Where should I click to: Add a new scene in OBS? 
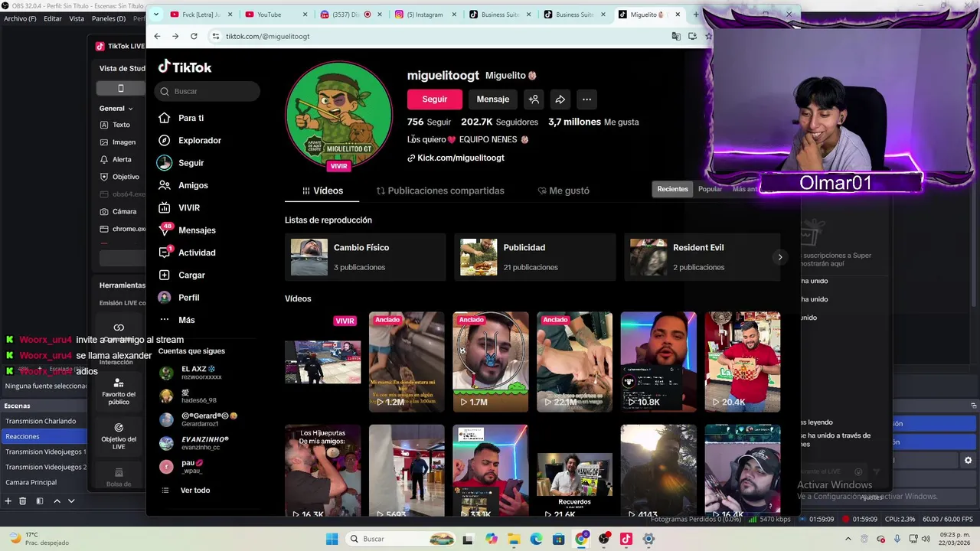click(x=8, y=500)
